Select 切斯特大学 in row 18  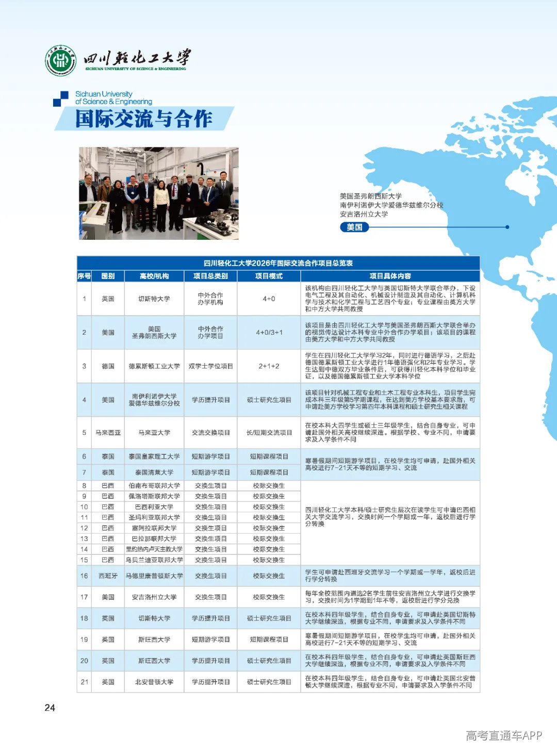point(154,618)
